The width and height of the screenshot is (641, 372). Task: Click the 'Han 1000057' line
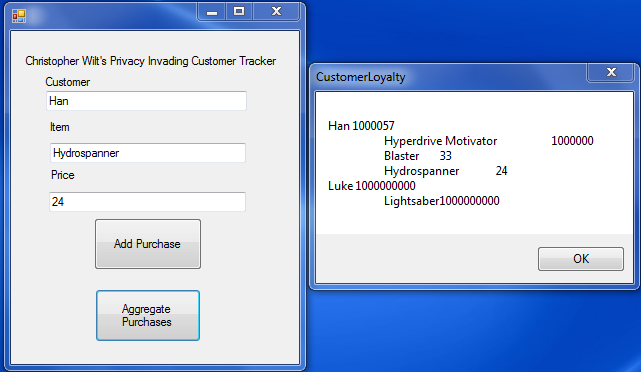coord(361,125)
